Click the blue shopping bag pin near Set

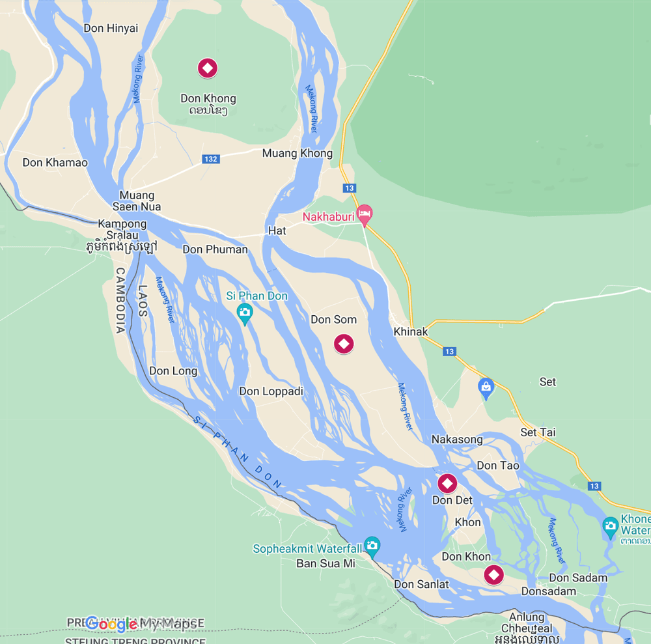coord(486,389)
